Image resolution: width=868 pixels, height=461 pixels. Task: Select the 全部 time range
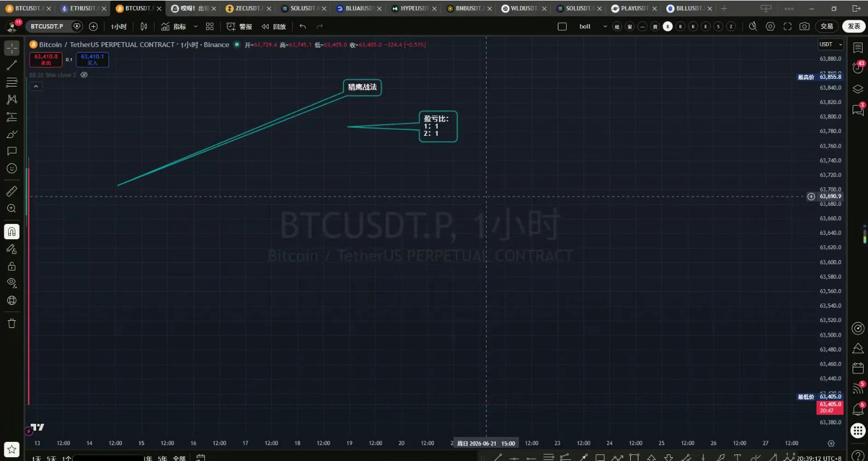click(x=179, y=458)
